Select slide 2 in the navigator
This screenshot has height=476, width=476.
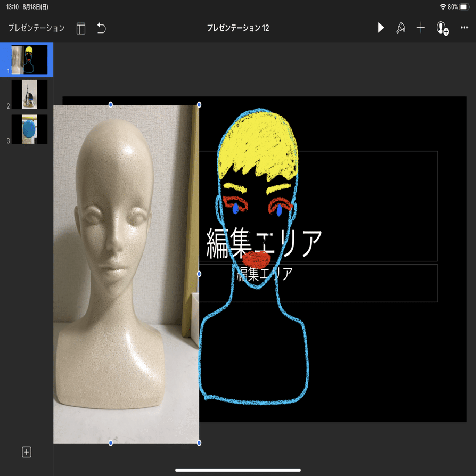pyautogui.click(x=29, y=94)
